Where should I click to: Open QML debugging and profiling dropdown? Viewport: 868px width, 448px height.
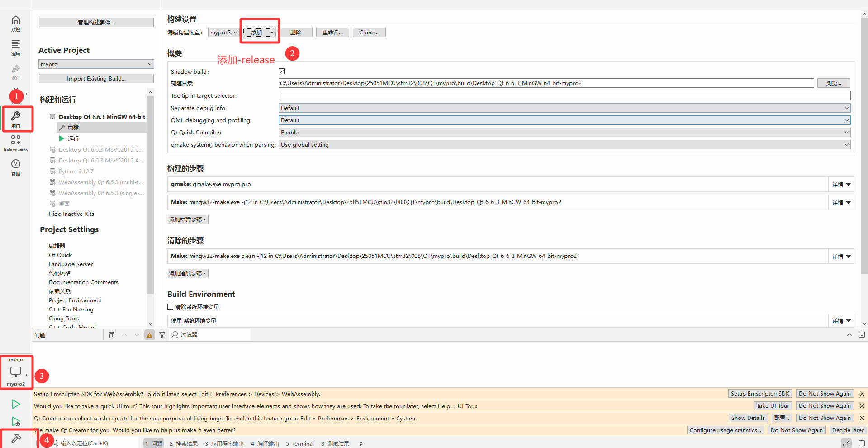pos(564,120)
